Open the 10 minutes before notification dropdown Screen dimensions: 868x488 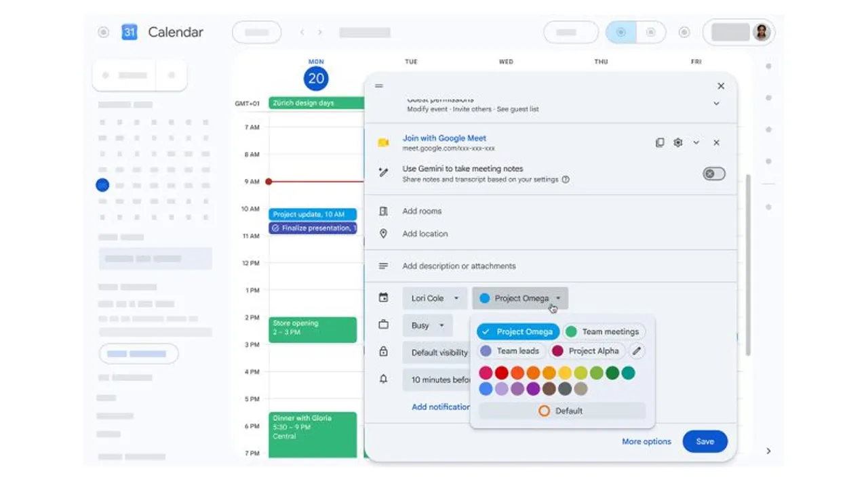pos(437,380)
